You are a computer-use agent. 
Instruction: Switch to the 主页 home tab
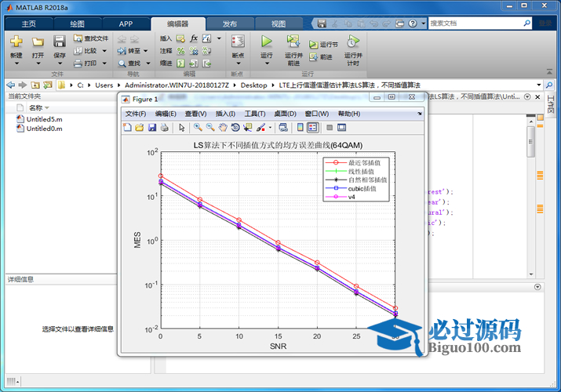(29, 24)
